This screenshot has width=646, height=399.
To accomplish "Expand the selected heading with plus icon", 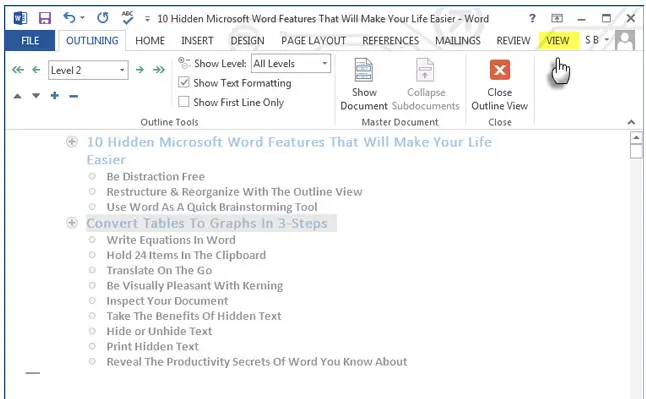I will point(54,96).
